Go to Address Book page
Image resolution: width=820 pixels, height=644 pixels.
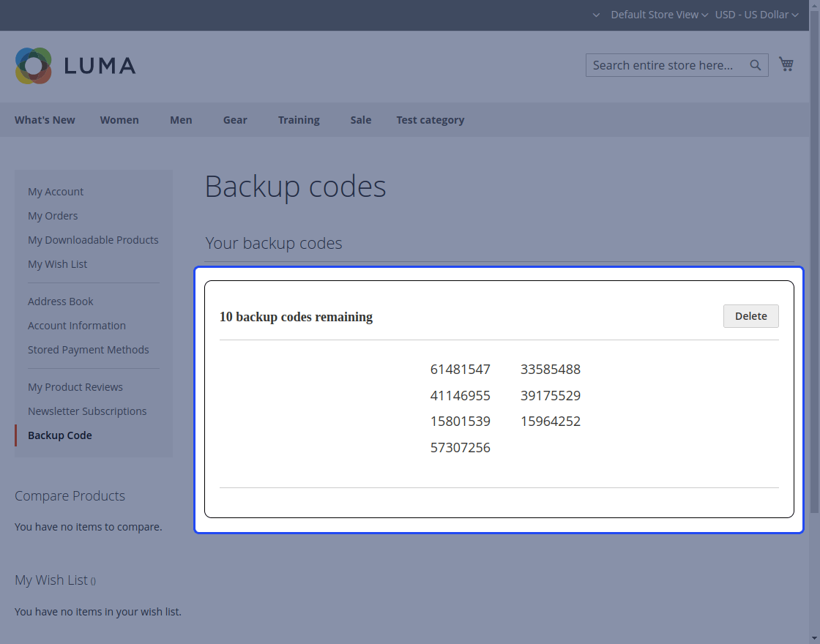point(61,302)
